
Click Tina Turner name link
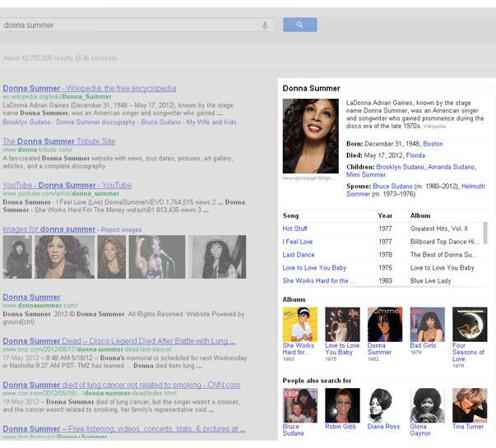pyautogui.click(x=468, y=427)
